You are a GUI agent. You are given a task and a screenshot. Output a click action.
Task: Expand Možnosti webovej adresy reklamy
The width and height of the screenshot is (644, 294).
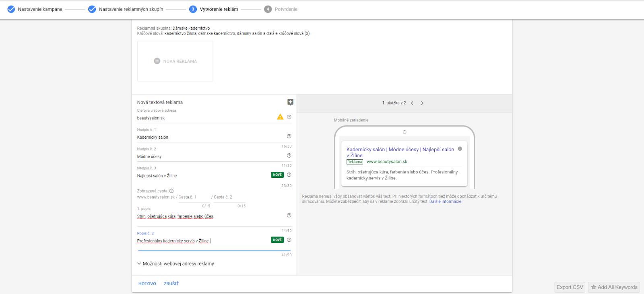[175, 264]
